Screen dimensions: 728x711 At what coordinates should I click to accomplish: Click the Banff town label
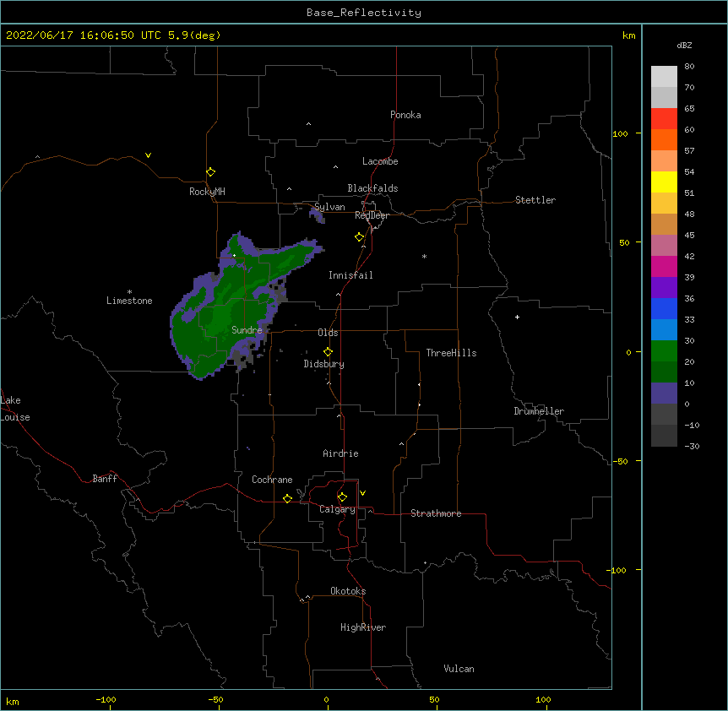pyautogui.click(x=105, y=479)
